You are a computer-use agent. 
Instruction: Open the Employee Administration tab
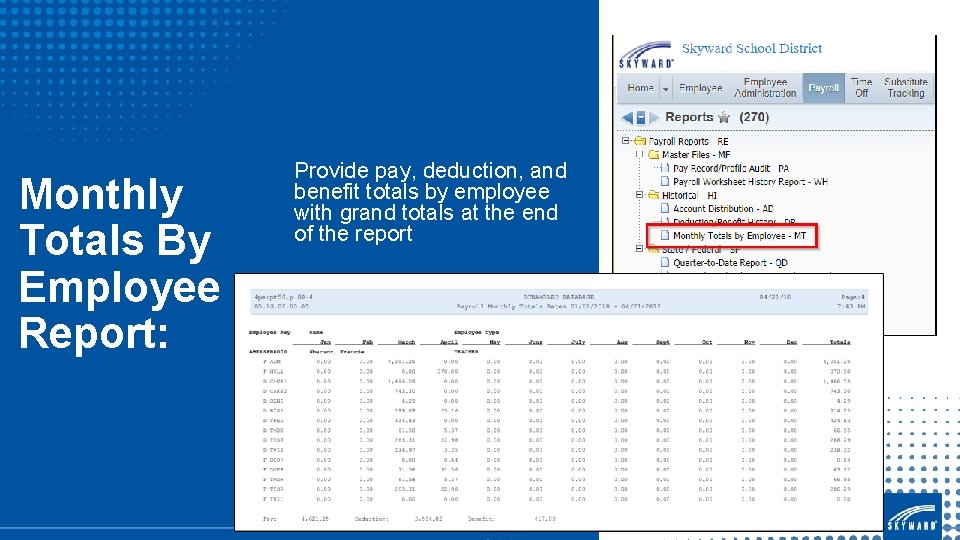tap(765, 88)
